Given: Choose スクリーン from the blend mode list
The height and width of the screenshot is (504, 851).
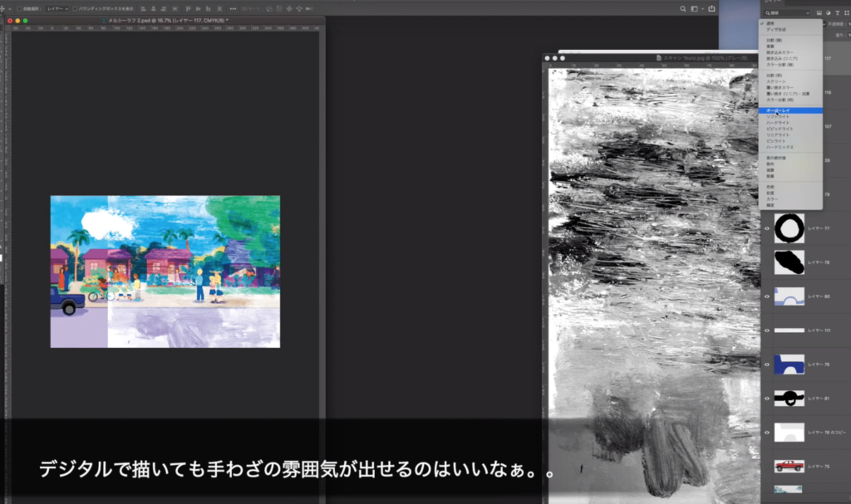Looking at the screenshot, I should 776,81.
